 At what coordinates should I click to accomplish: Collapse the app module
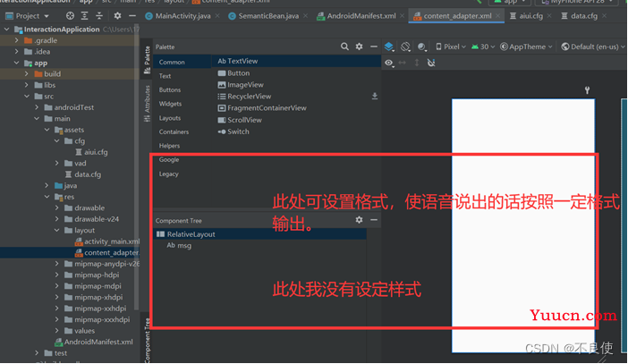click(x=16, y=63)
